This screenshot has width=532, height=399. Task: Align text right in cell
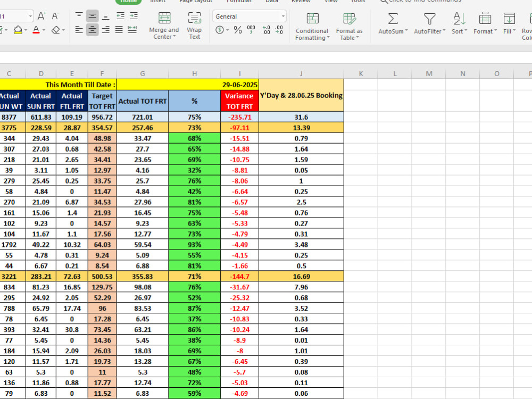(x=105, y=30)
